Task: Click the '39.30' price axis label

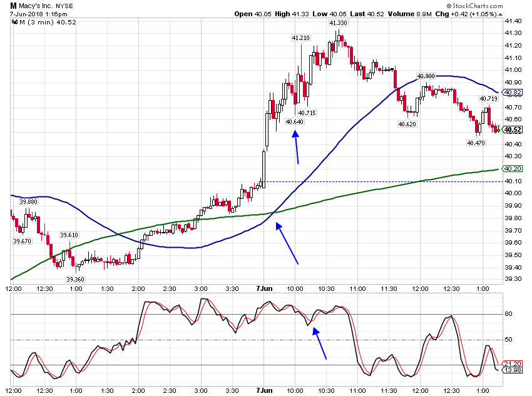Action: pyautogui.click(x=513, y=278)
